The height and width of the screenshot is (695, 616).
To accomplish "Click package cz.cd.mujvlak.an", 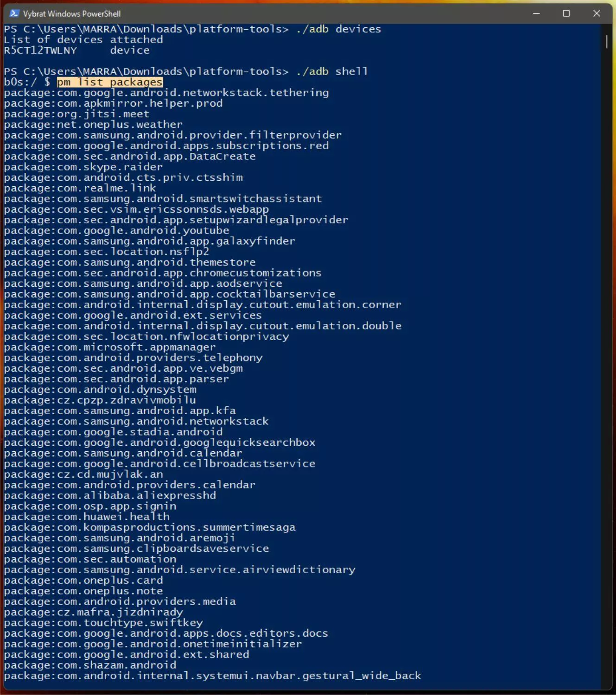I will (x=83, y=474).
